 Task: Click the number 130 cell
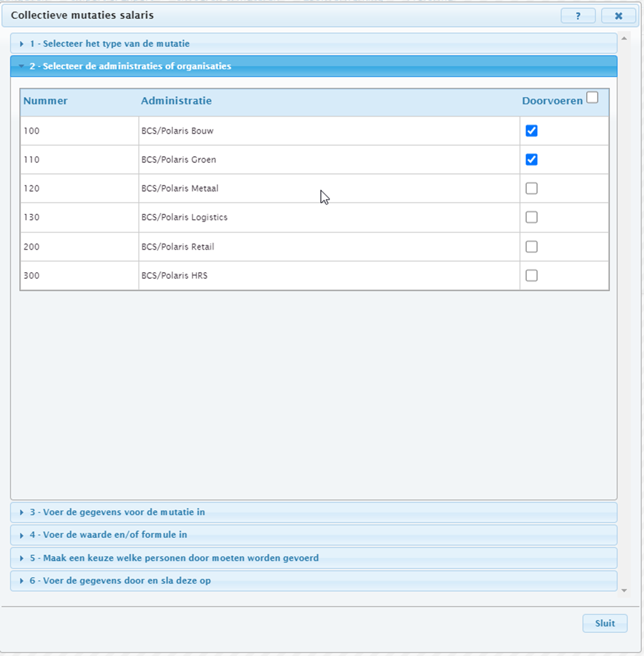point(80,218)
